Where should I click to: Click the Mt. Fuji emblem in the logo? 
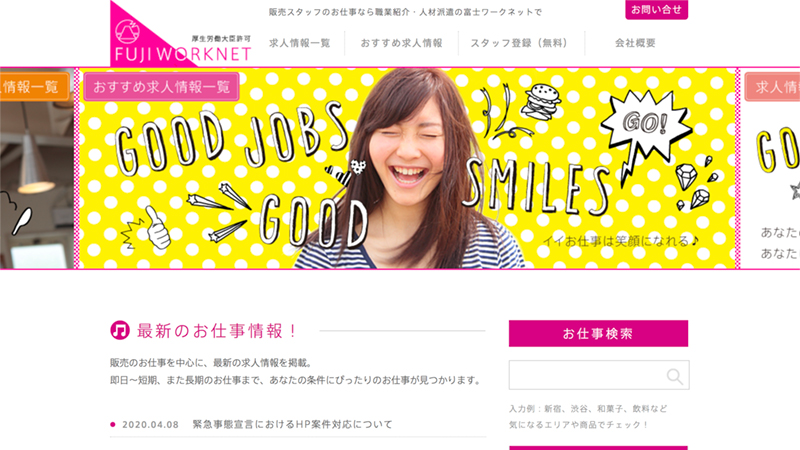click(127, 32)
